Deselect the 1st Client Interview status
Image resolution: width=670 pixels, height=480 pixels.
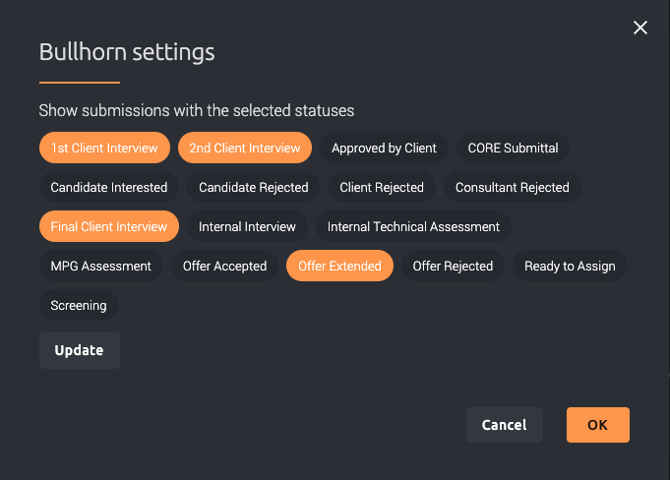(104, 148)
